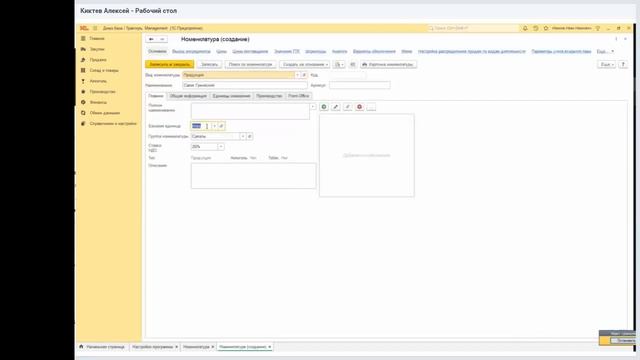Image resolution: width=640 pixels, height=360 pixels.
Task: Open the main menu hamburger icon
Action: [x=95, y=28]
